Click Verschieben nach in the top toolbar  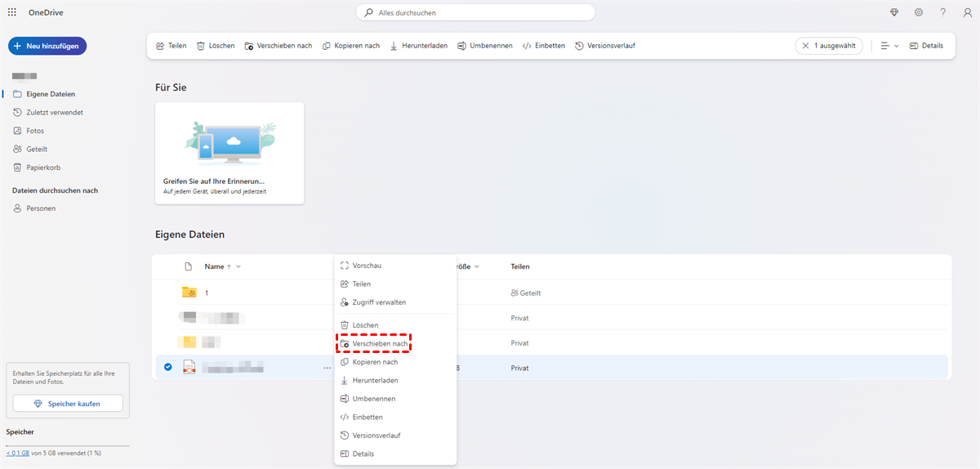click(x=278, y=46)
